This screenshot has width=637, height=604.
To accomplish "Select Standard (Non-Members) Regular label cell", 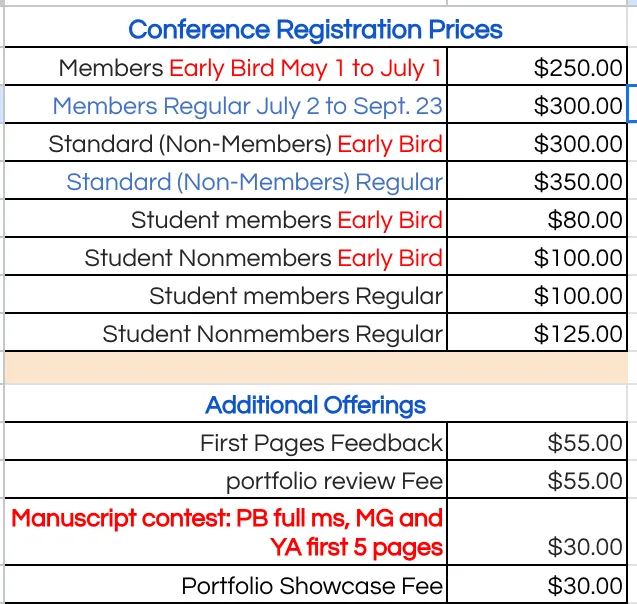I will [254, 182].
